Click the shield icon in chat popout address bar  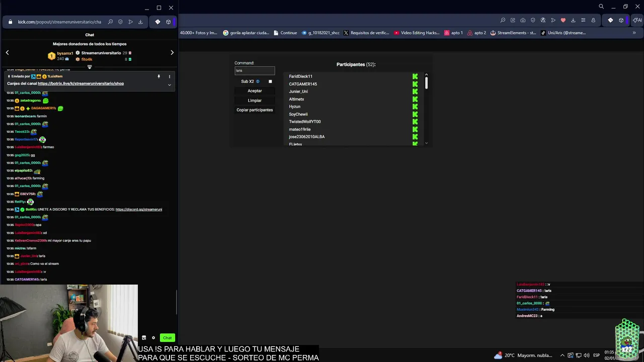pyautogui.click(x=120, y=22)
